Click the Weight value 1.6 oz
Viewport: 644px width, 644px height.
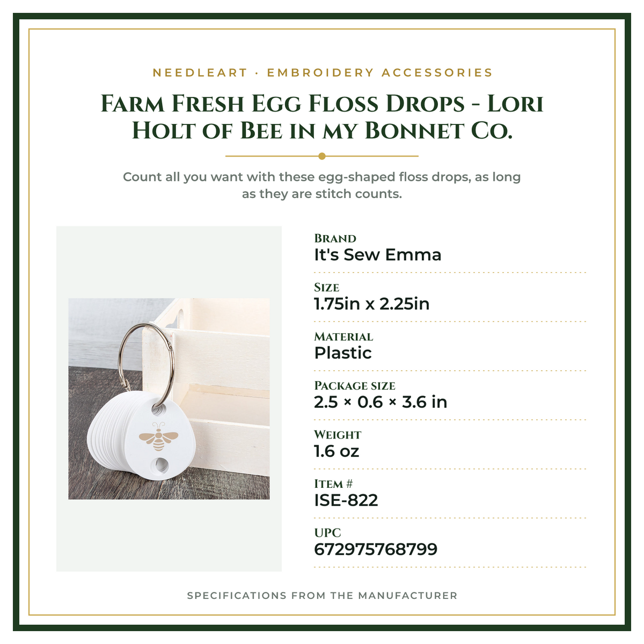pos(336,451)
